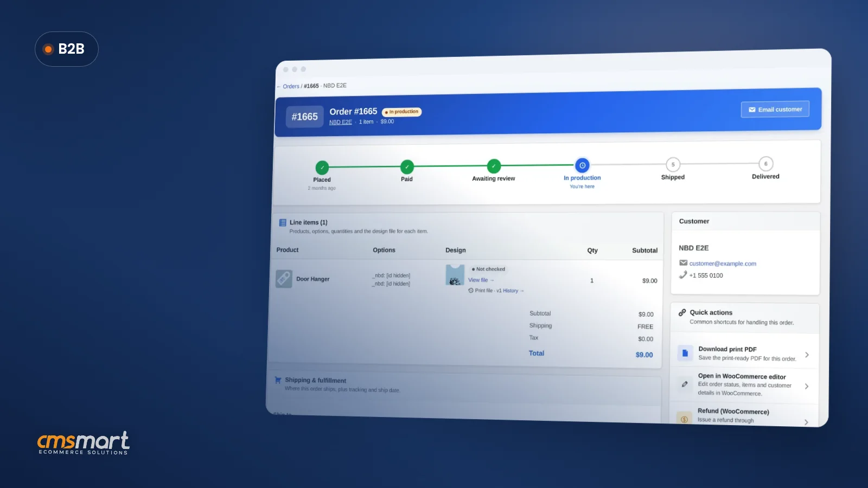Click the Door Hanger product thumbnail
Image resolution: width=868 pixels, height=488 pixels.
284,279
